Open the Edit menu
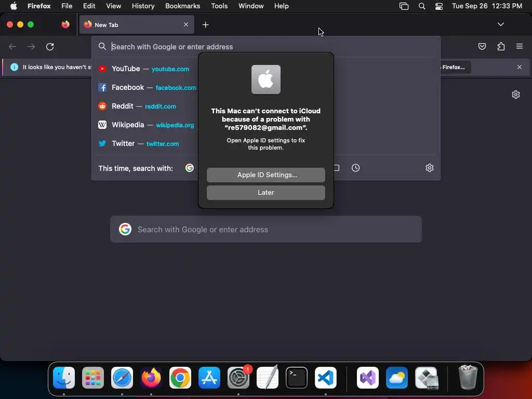 click(89, 6)
